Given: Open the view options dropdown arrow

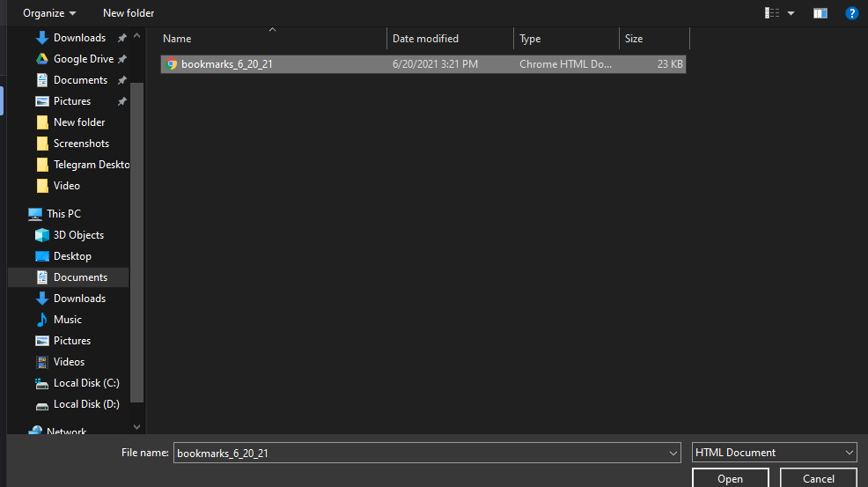Looking at the screenshot, I should (x=791, y=13).
